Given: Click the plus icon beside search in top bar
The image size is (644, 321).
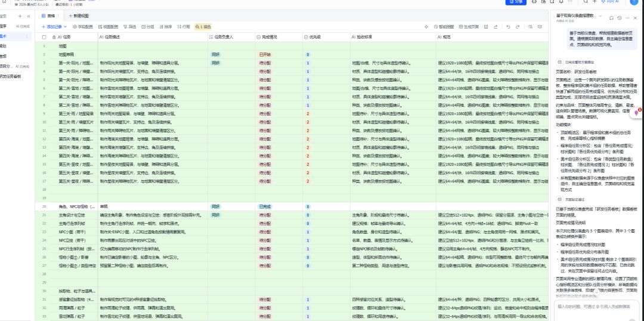Looking at the screenshot, I should point(595,2).
